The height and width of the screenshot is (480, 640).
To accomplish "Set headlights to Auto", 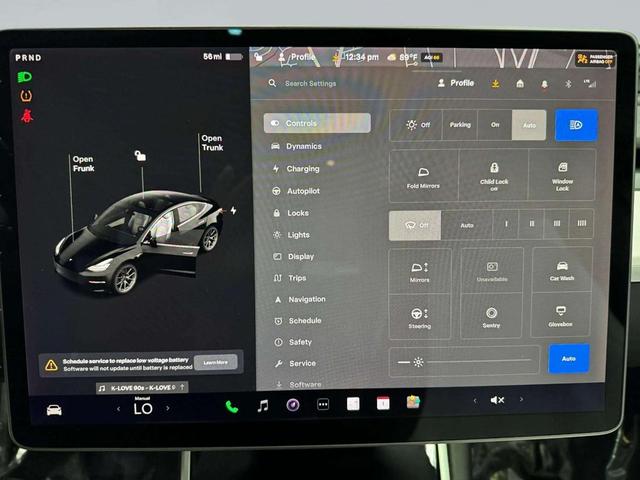I will click(529, 125).
